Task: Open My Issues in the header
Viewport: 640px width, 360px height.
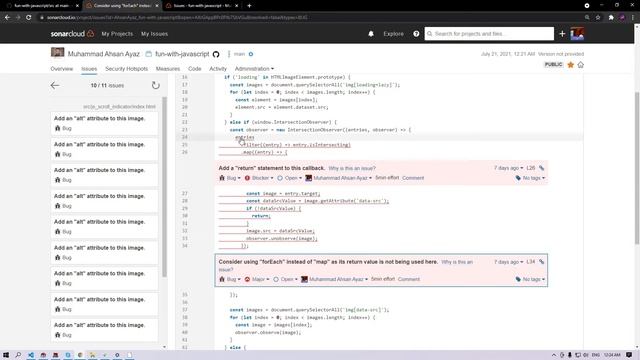Action: 154,34
